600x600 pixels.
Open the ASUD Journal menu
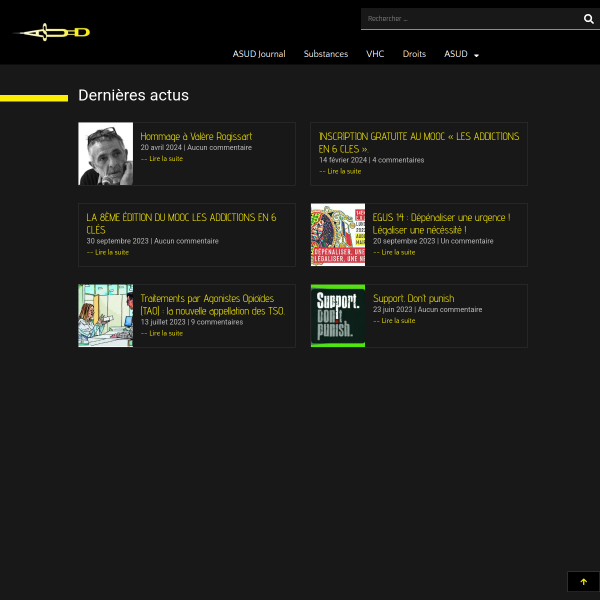point(259,54)
